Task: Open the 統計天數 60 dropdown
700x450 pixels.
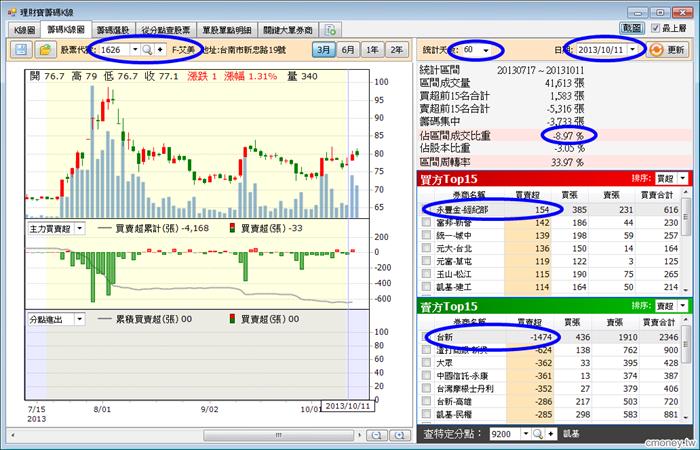Action: [486, 50]
